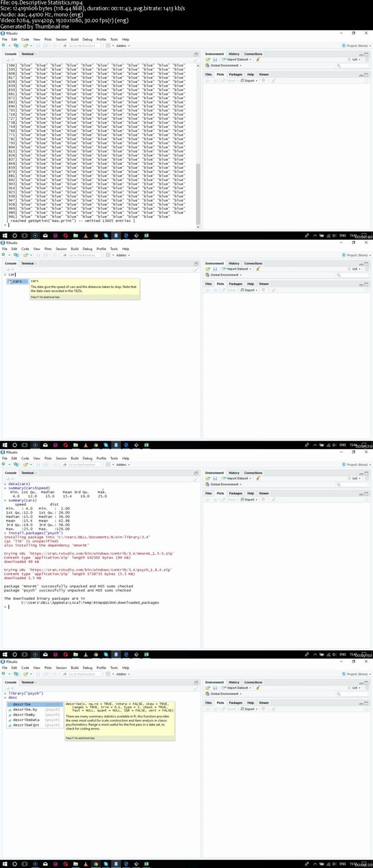Open Debug menu in the describe autocomplete frame

coord(87,668)
